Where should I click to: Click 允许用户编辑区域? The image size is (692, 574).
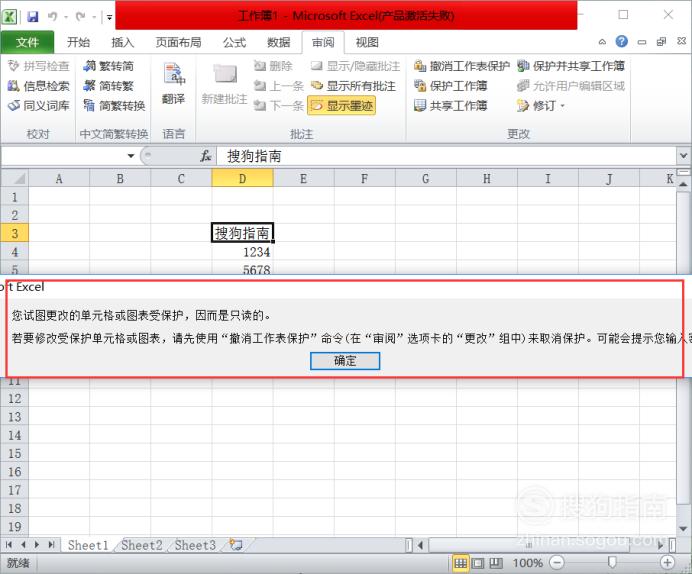pyautogui.click(x=571, y=86)
